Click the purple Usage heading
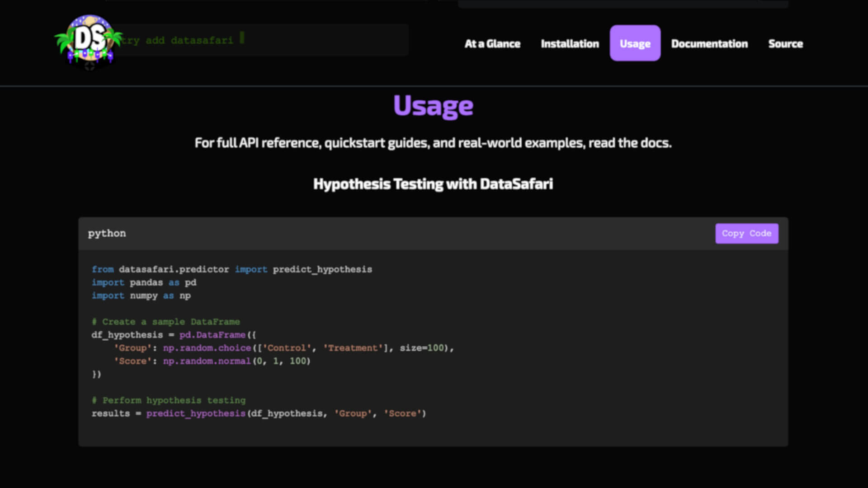Viewport: 868px width, 488px height. click(x=433, y=106)
